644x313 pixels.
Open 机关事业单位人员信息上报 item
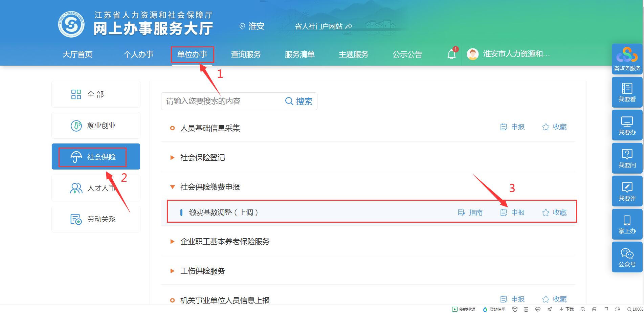click(225, 300)
